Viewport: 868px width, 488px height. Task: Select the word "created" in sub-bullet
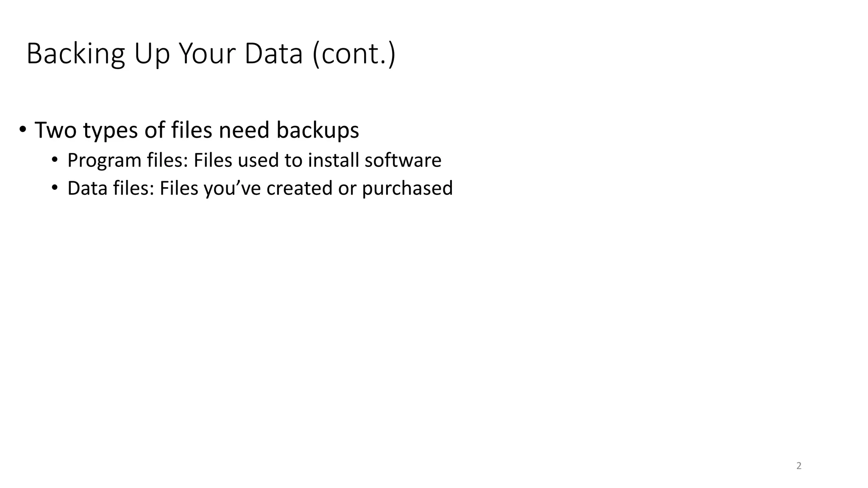point(299,188)
